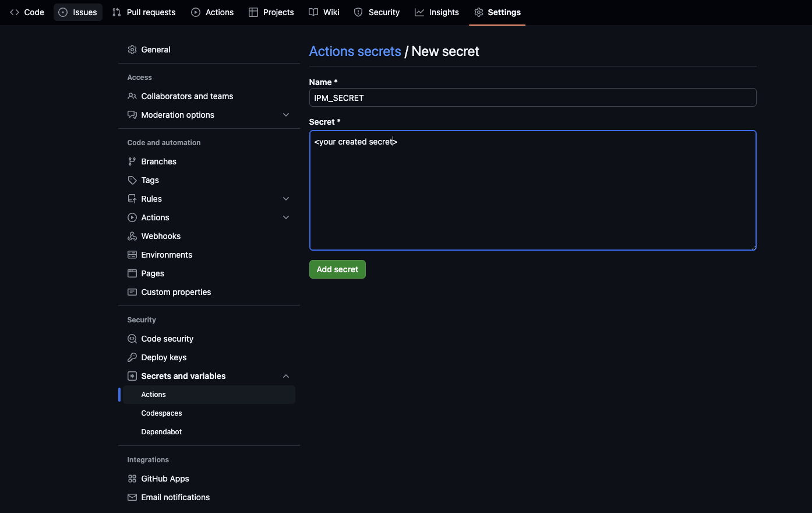Open Collaborators and teams settings
The height and width of the screenshot is (513, 812).
pyautogui.click(x=209, y=96)
